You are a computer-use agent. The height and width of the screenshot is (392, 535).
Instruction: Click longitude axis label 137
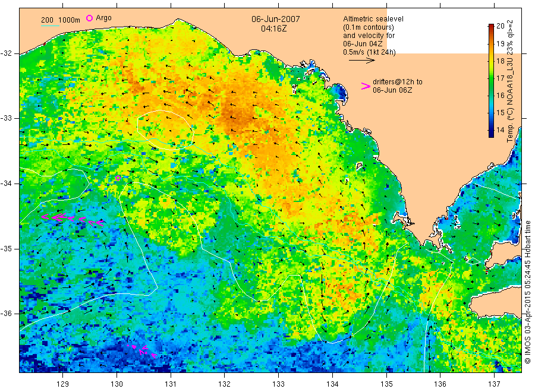pyautogui.click(x=494, y=384)
